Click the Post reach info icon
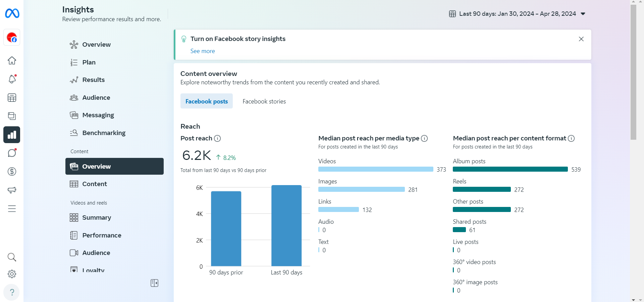 pos(217,138)
